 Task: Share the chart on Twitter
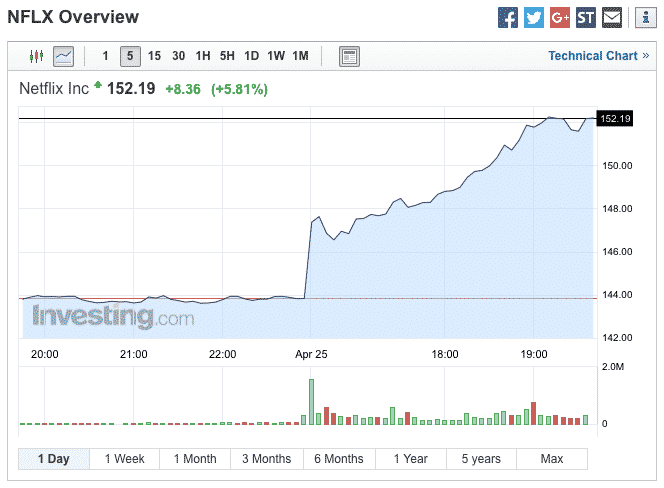pos(534,18)
